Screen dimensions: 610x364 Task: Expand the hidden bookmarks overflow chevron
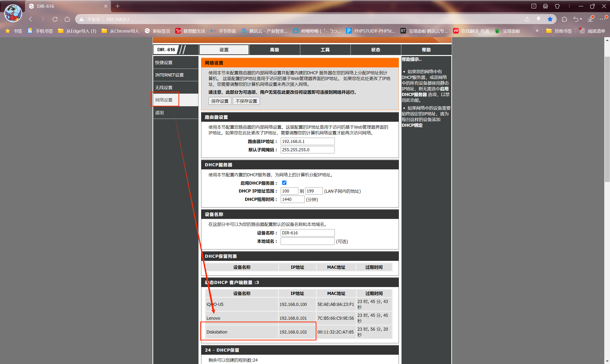tap(537, 31)
